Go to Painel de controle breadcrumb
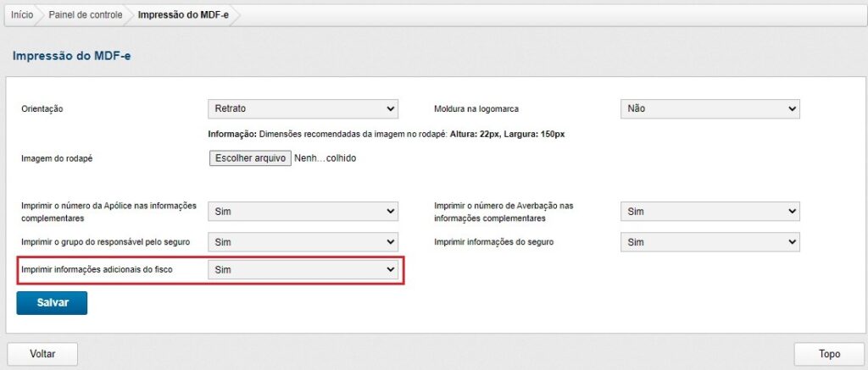 pos(85,15)
